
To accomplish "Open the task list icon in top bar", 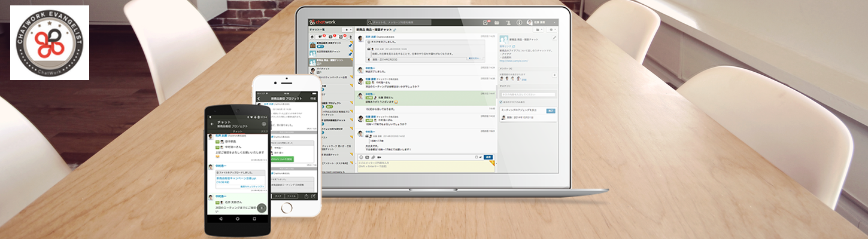I will [x=486, y=22].
